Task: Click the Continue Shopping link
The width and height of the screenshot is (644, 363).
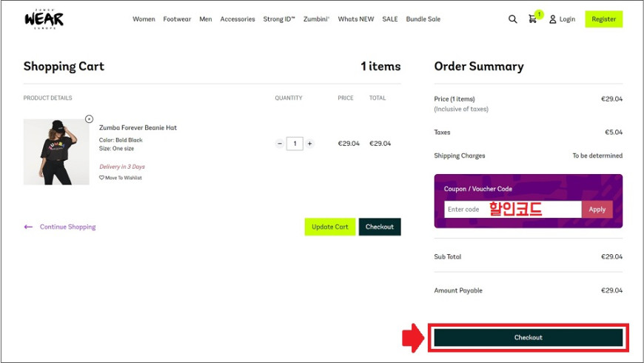Action: click(68, 227)
